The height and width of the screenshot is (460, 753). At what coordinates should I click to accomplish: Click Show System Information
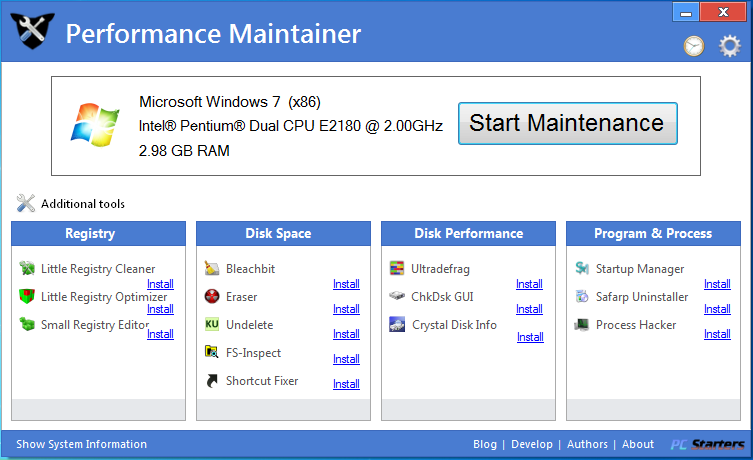coord(82,444)
